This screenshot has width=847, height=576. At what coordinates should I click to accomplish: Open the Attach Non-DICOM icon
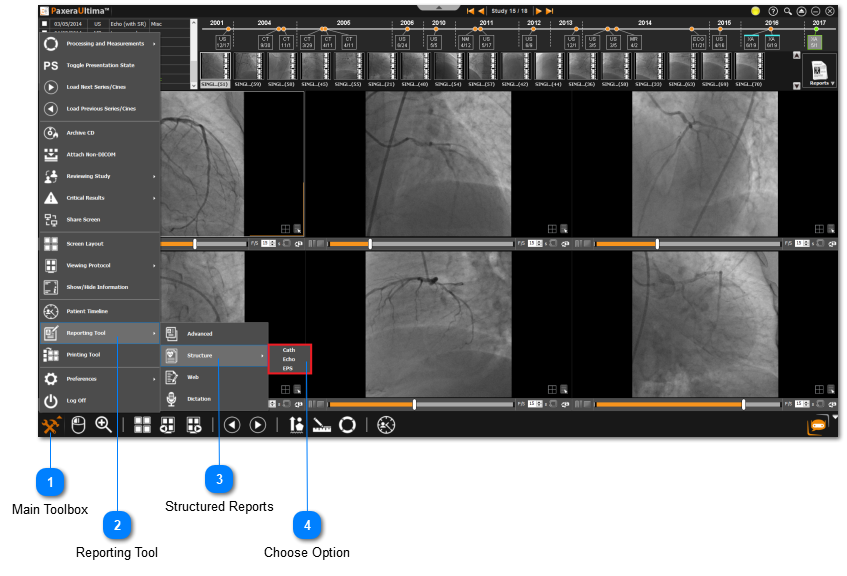click(50, 155)
